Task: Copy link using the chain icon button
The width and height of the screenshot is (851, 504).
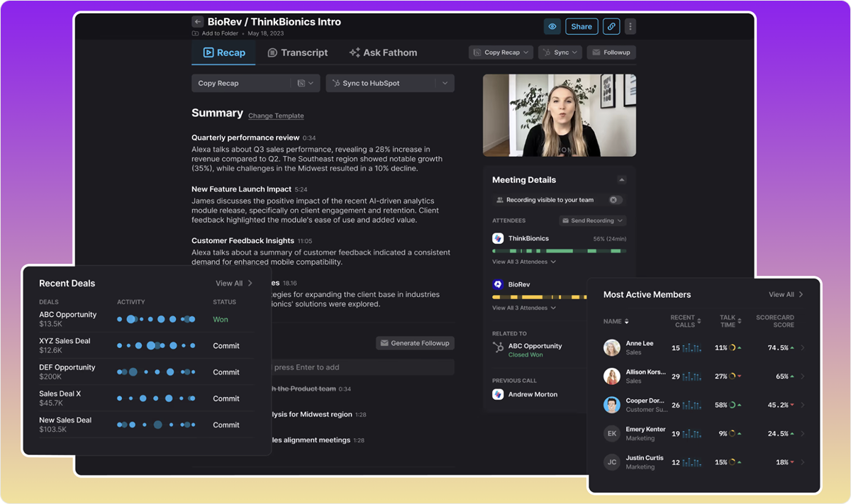Action: (x=611, y=26)
